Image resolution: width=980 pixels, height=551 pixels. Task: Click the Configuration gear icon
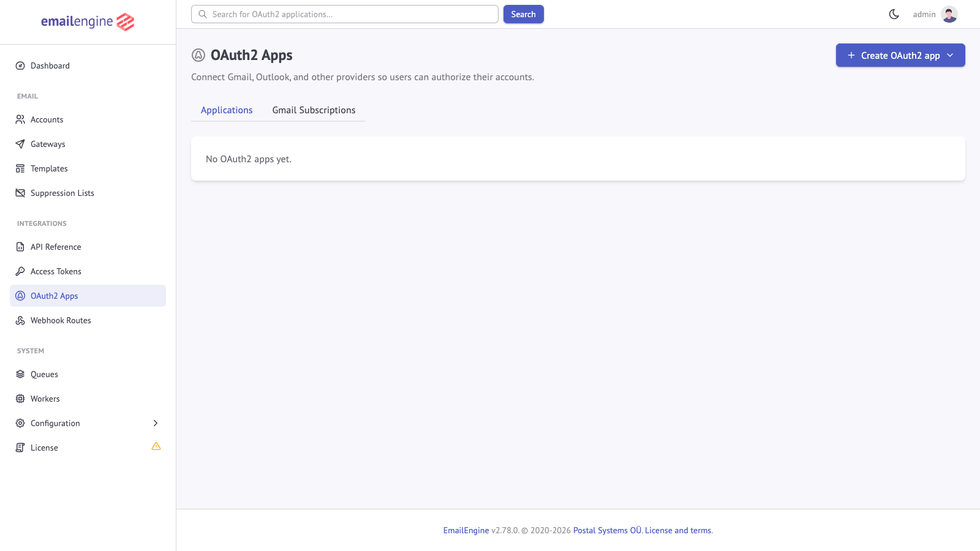(x=20, y=423)
